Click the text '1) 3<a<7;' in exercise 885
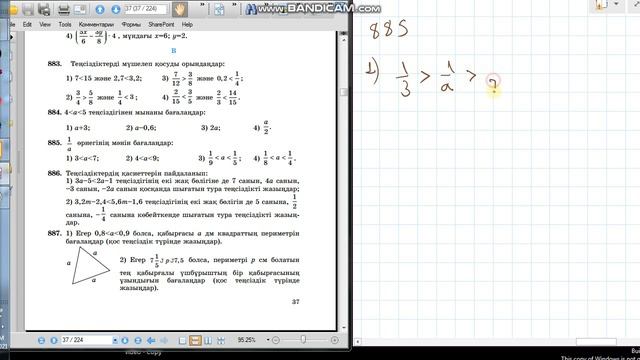Viewport: 640px width, 360px height. coord(82,158)
